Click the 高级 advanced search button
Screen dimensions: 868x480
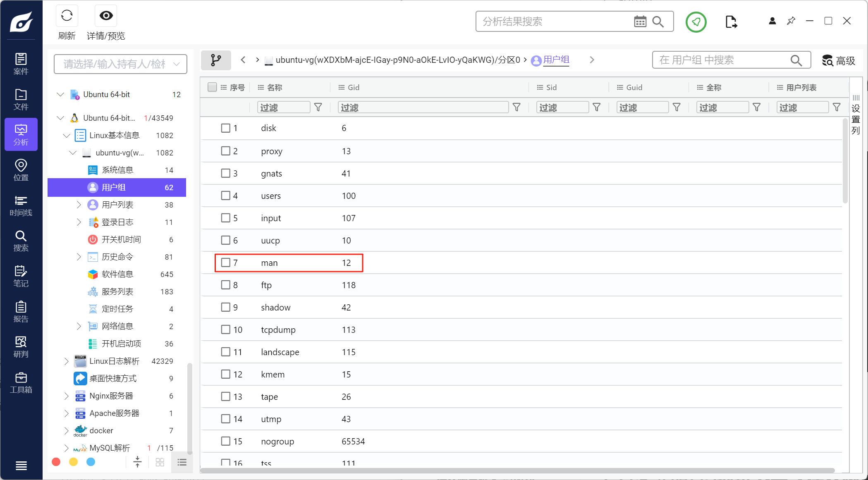(839, 61)
